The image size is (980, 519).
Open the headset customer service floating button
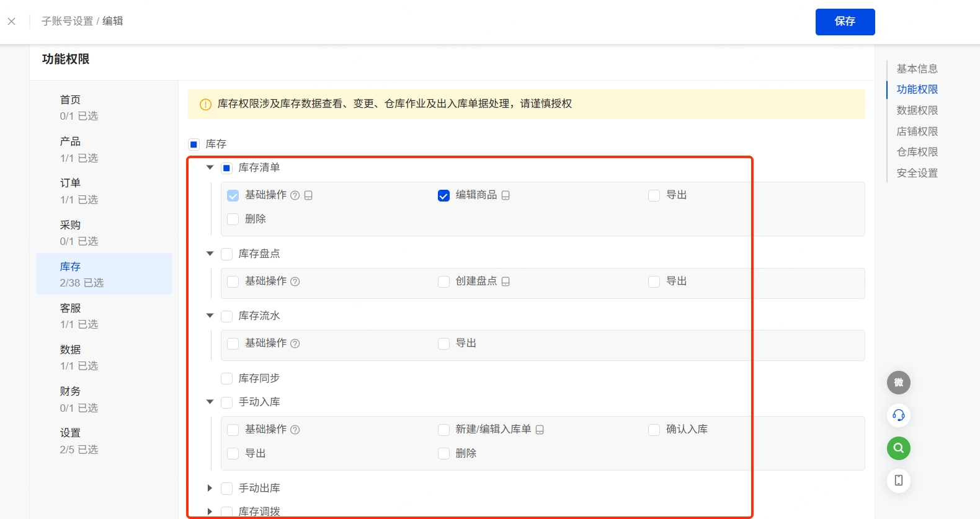[899, 415]
